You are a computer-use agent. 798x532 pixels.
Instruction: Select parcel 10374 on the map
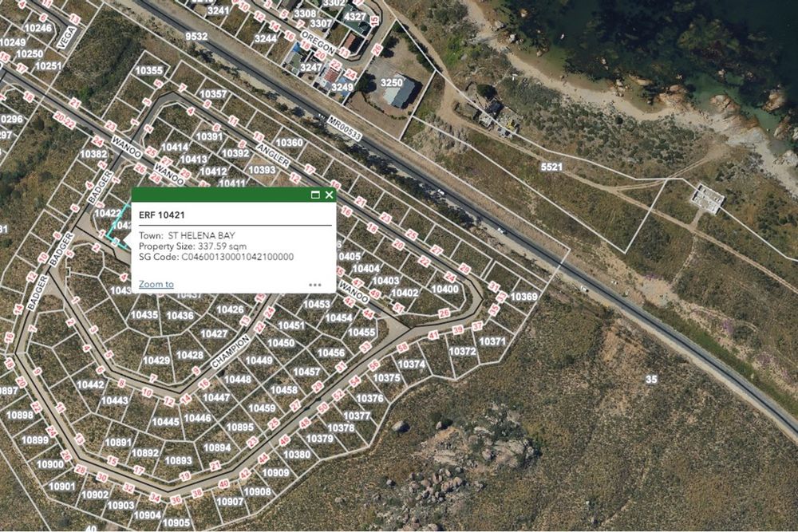(412, 365)
